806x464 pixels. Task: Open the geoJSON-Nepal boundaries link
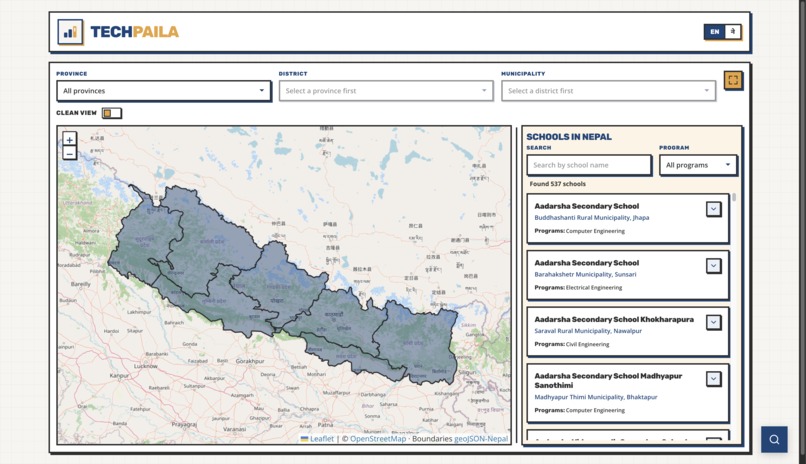(481, 439)
